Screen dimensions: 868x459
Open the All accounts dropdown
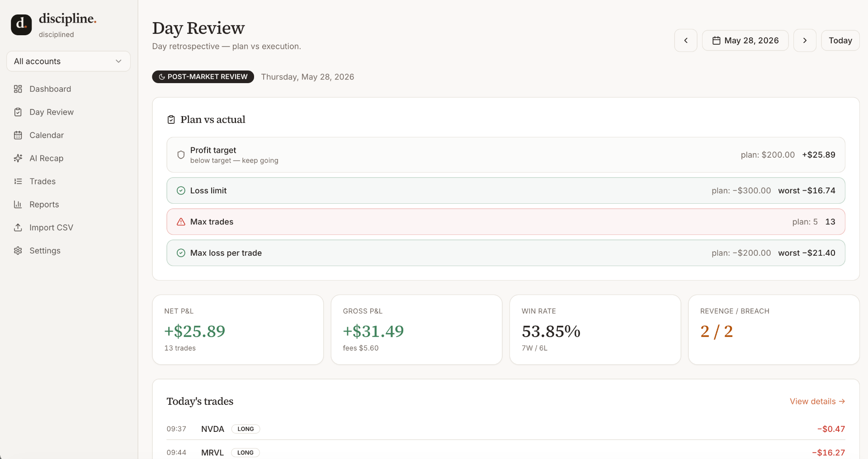point(68,61)
